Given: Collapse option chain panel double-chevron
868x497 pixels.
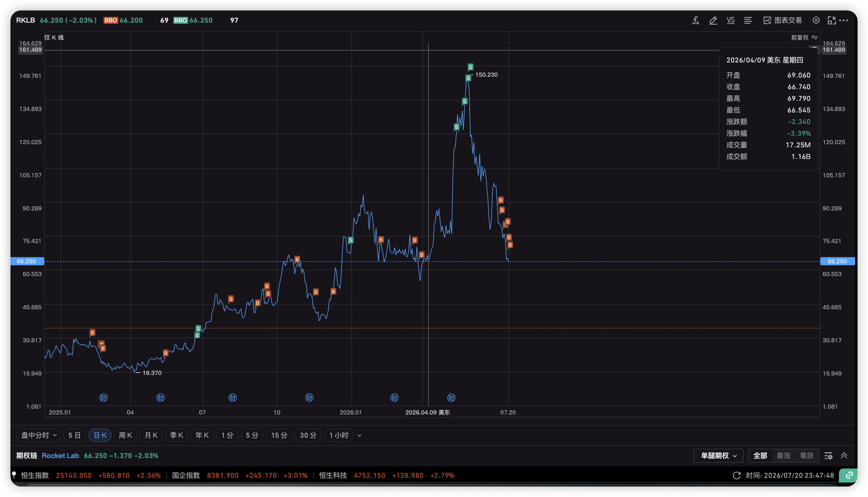Looking at the screenshot, I should point(844,456).
